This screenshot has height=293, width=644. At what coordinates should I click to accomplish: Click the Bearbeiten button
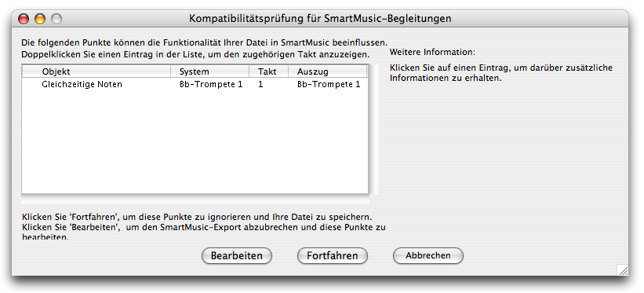click(x=237, y=255)
